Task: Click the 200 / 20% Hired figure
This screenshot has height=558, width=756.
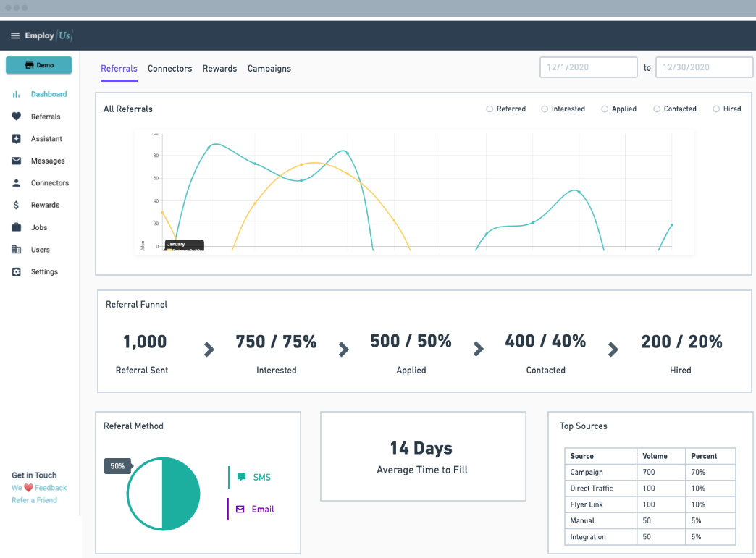Action: coord(681,342)
